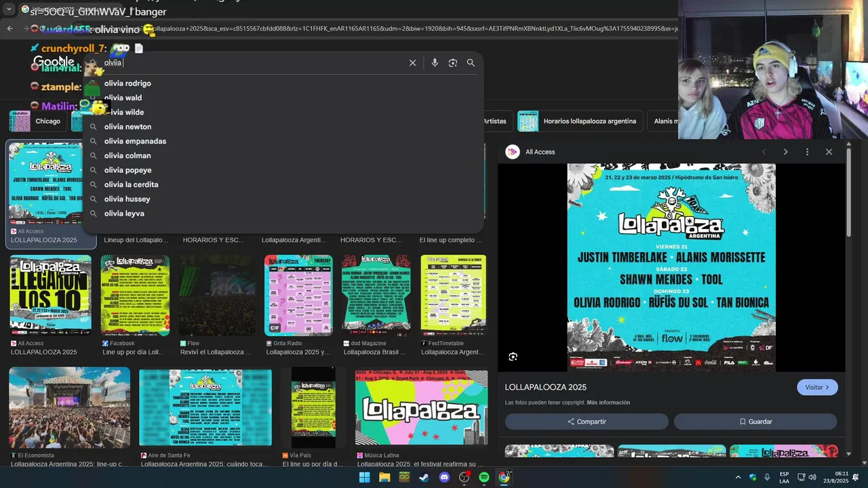Open 'LOLLAPALOOZA 2025' title in preview panel
Screen dimensions: 868x488
pos(546,387)
